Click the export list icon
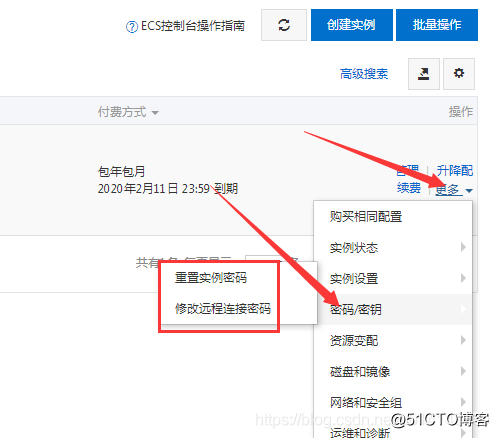Screen dimensions: 499x438 (424, 74)
